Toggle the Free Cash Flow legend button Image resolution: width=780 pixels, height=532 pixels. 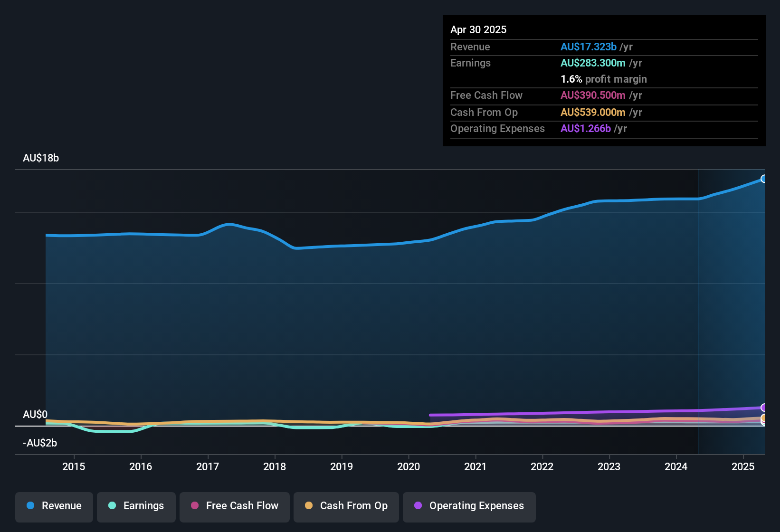click(235, 507)
